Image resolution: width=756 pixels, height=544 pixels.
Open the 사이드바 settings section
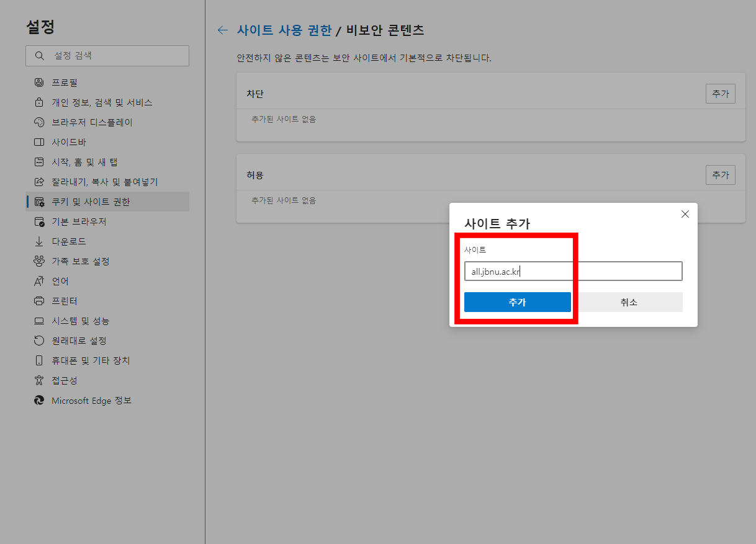(x=70, y=141)
